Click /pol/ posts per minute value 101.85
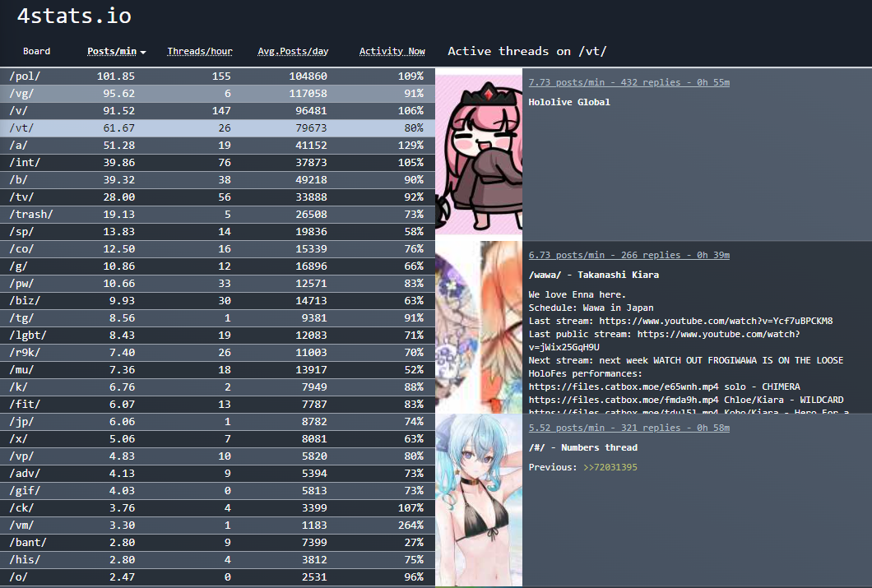Viewport: 872px width, 588px height. pyautogui.click(x=116, y=76)
